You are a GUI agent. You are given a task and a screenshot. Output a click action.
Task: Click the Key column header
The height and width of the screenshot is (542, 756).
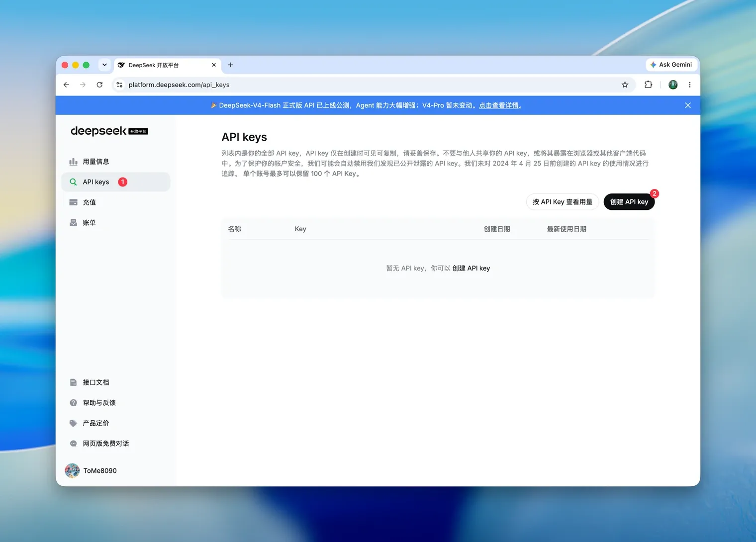pyautogui.click(x=300, y=229)
